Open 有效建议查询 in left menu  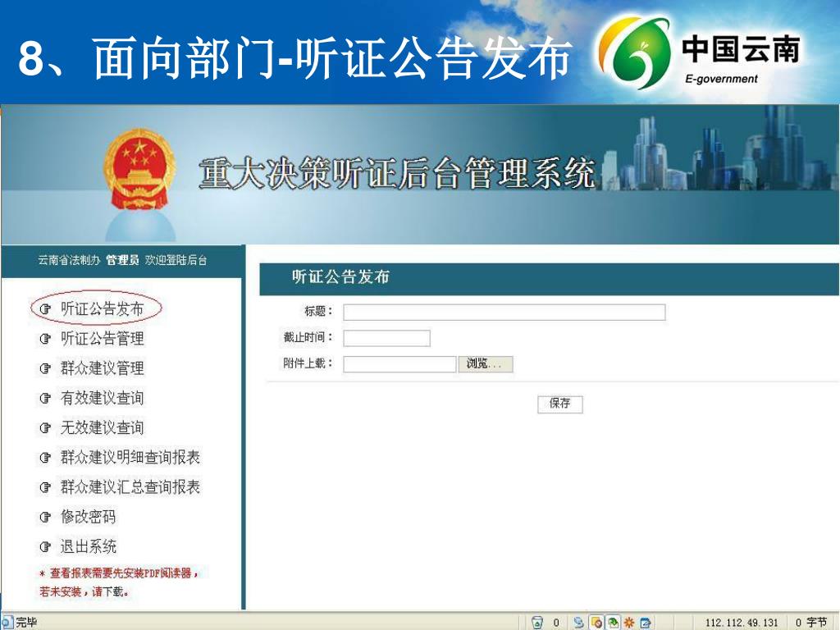click(102, 398)
